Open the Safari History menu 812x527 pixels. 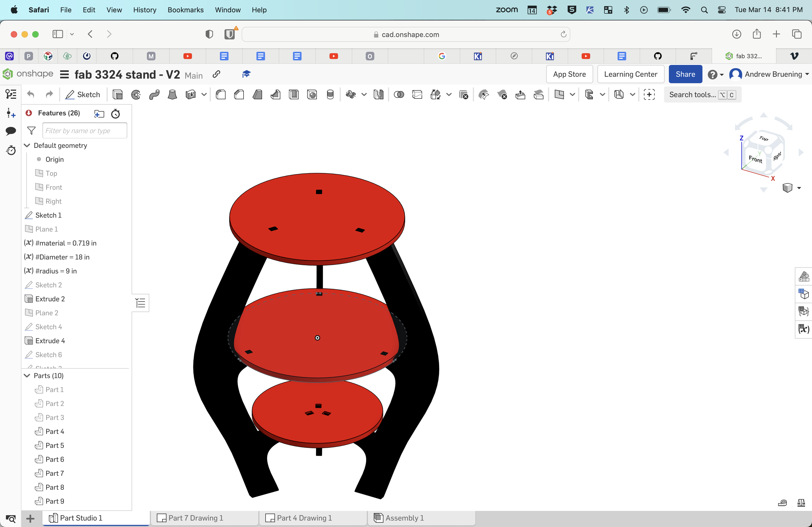click(x=145, y=10)
